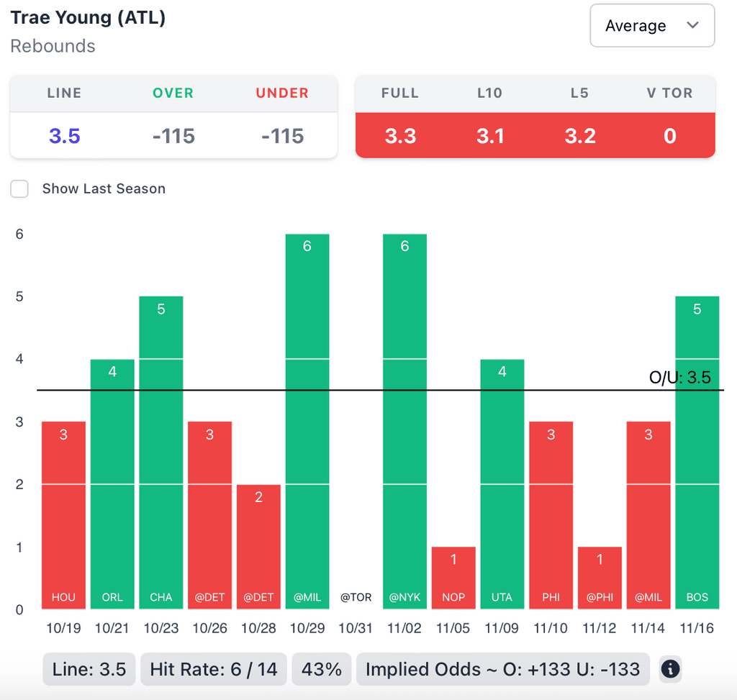Click the Line: 3.5 badge

pyautogui.click(x=89, y=669)
